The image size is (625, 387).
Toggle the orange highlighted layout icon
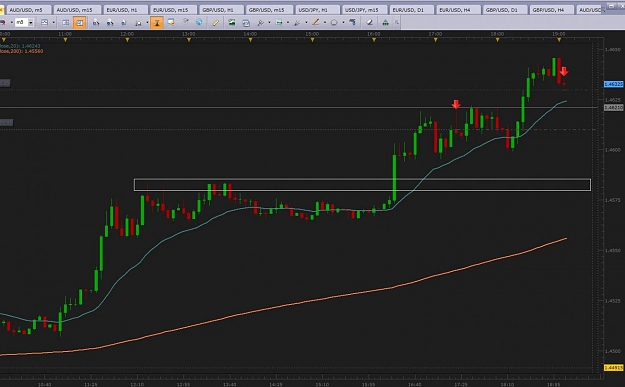pyautogui.click(x=80, y=23)
